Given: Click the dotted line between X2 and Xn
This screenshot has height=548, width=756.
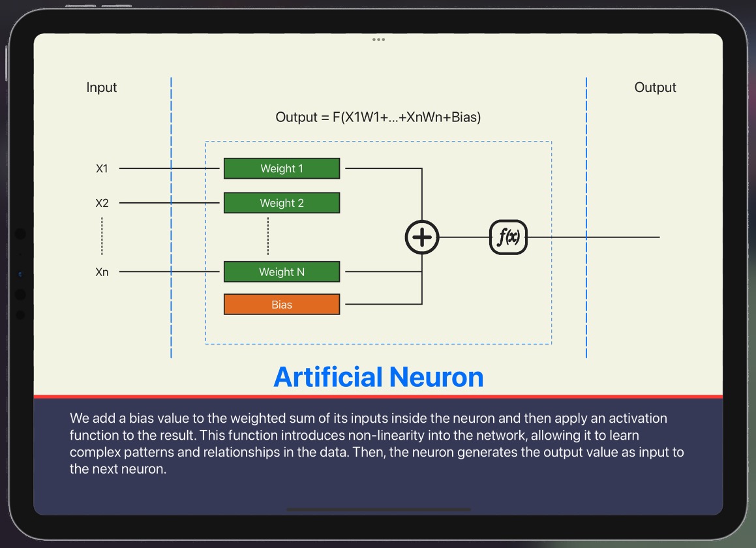Looking at the screenshot, I should [x=102, y=237].
